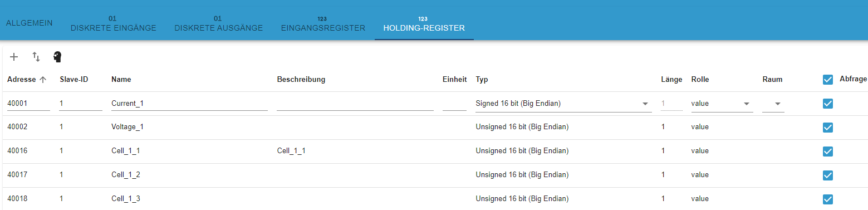
Task: Click the up-down arrows address toggle icon
Action: (x=36, y=57)
